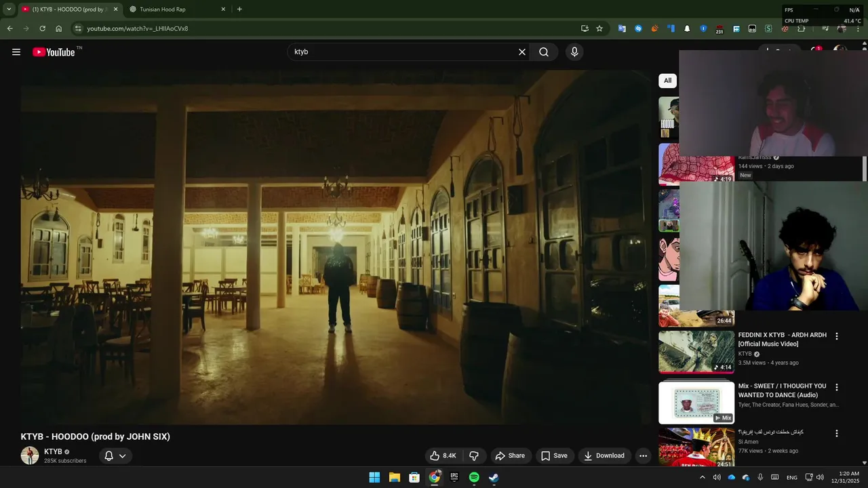The width and height of the screenshot is (868, 488).
Task: Click install-app icon in the address bar
Action: coord(585,28)
